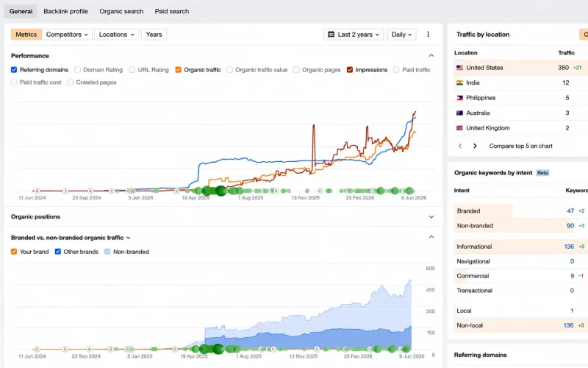Enable the Organic traffic value checkbox
This screenshot has height=368, width=588.
point(229,69)
